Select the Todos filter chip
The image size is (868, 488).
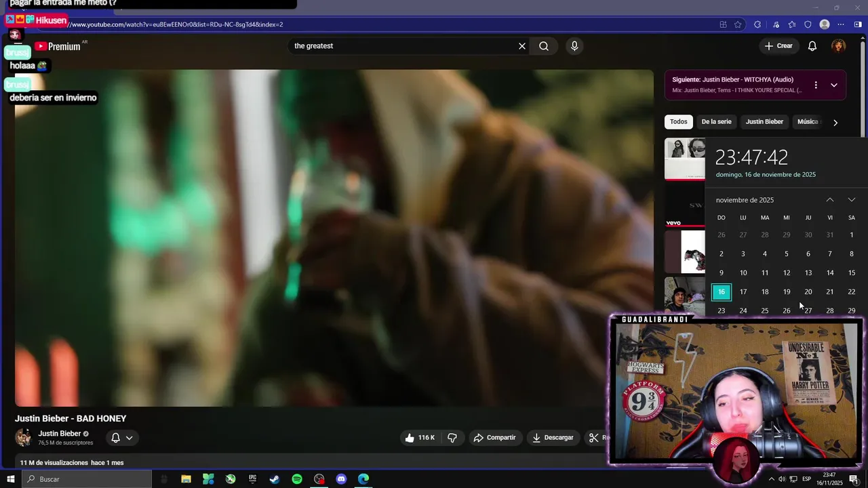(679, 122)
